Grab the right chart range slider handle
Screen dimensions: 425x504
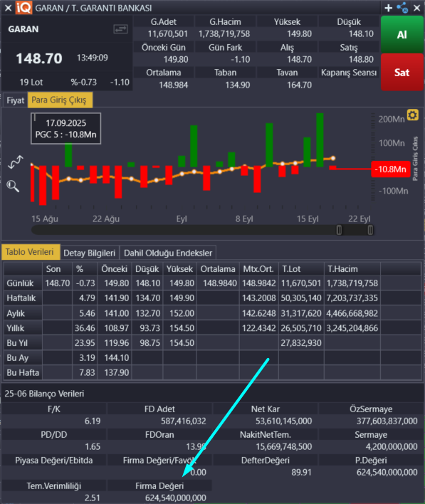click(370, 230)
